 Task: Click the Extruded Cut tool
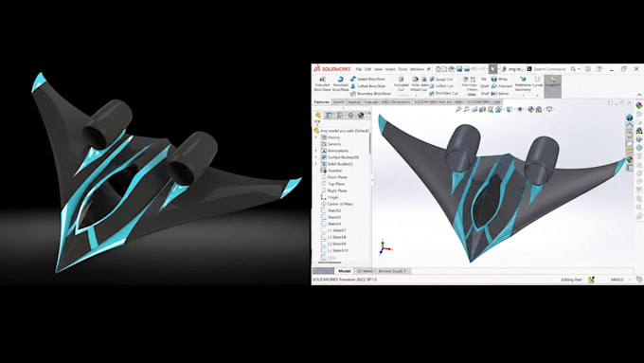(402, 83)
